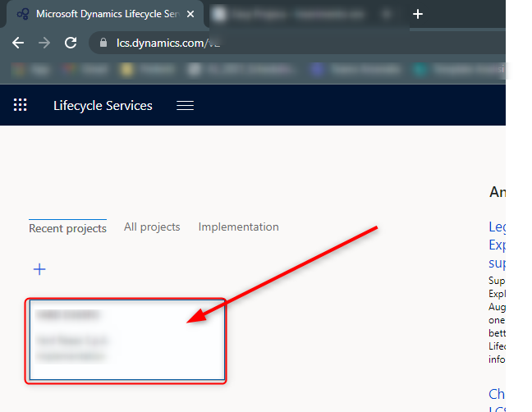This screenshot has height=412, width=532.
Task: Switch to the Recent projects tab
Action: [67, 228]
